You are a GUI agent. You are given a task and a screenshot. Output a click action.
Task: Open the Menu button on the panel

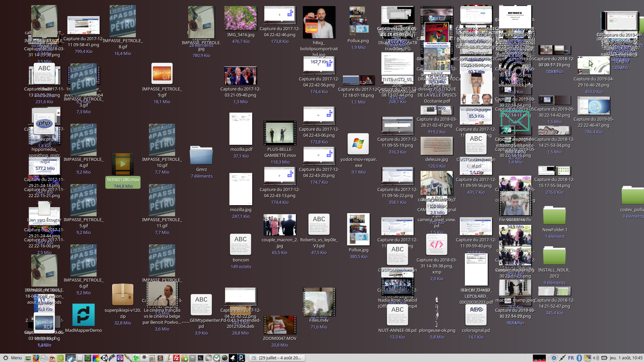[x=12, y=358]
